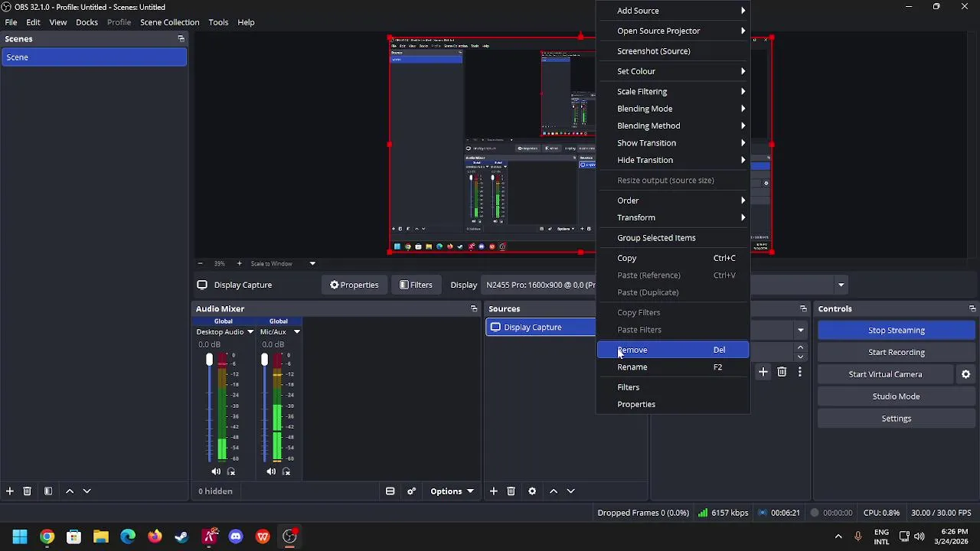Expand Order submenu
This screenshot has width=980, height=551.
tap(673, 201)
